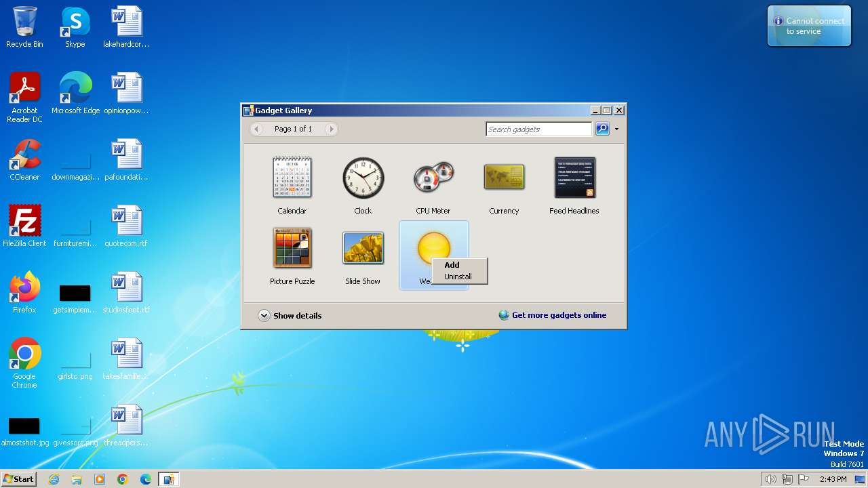Select the Weather gadget sun icon
This screenshot has height=488, width=868.
(x=434, y=247)
